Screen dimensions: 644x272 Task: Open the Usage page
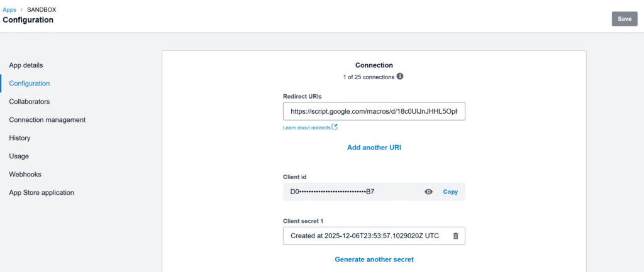pos(19,156)
